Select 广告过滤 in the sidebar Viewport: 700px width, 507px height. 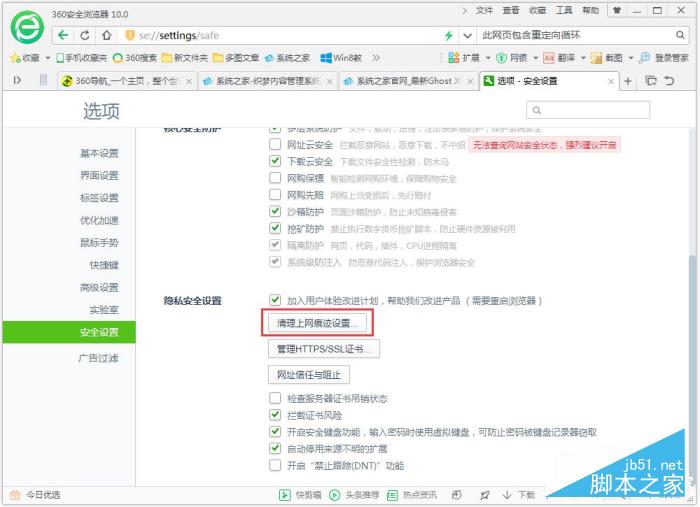click(x=98, y=358)
